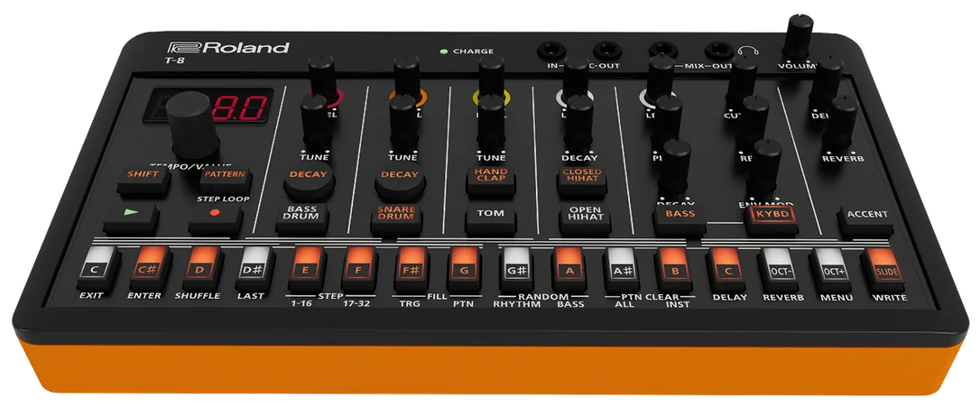This screenshot has width=980, height=409.
Task: Turn the TEMPO/VALUE knob
Action: [x=192, y=125]
